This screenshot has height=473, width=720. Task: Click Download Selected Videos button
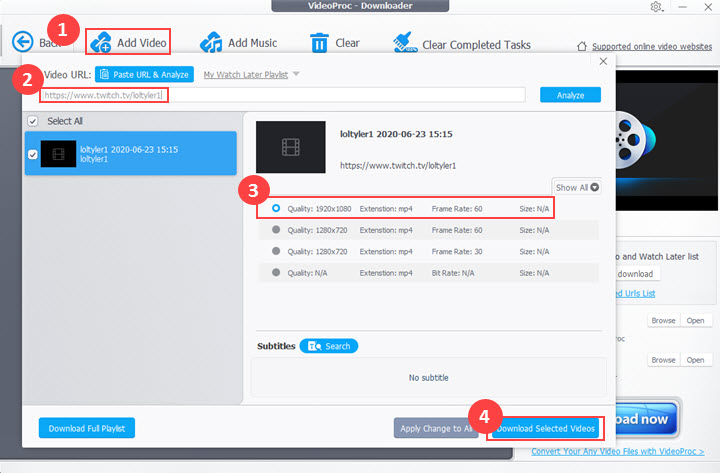point(546,428)
